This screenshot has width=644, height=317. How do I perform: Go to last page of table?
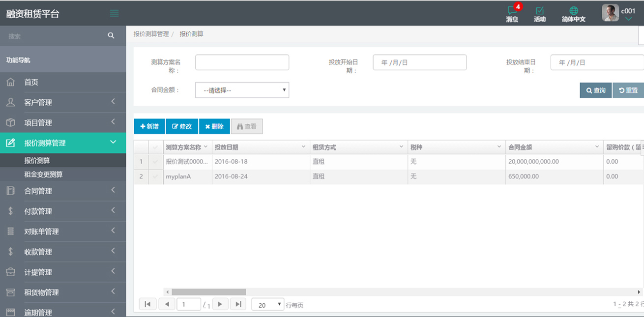click(x=238, y=304)
